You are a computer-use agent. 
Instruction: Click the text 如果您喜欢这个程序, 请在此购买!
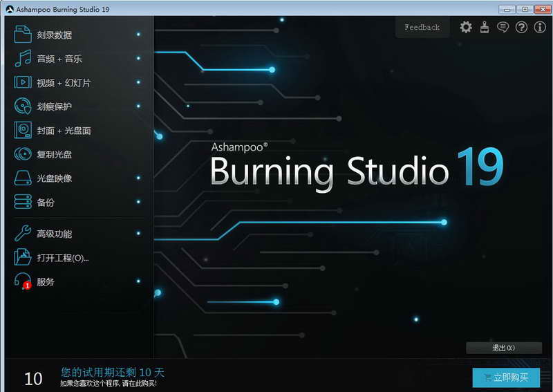coord(109,384)
